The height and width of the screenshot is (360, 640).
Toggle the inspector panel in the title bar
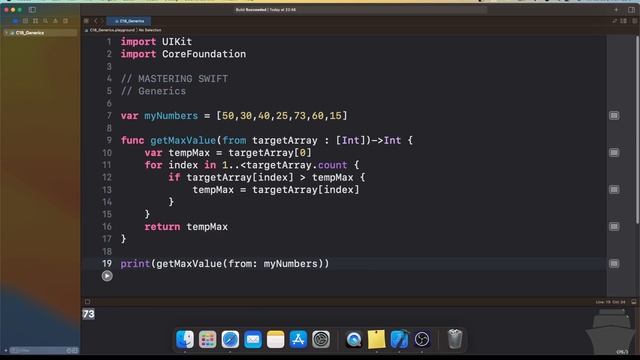click(631, 9)
